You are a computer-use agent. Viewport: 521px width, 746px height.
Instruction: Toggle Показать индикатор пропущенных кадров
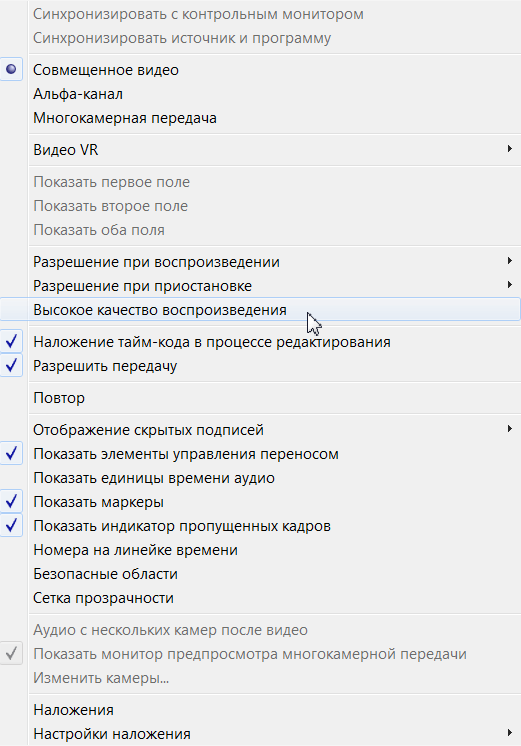tap(260, 526)
